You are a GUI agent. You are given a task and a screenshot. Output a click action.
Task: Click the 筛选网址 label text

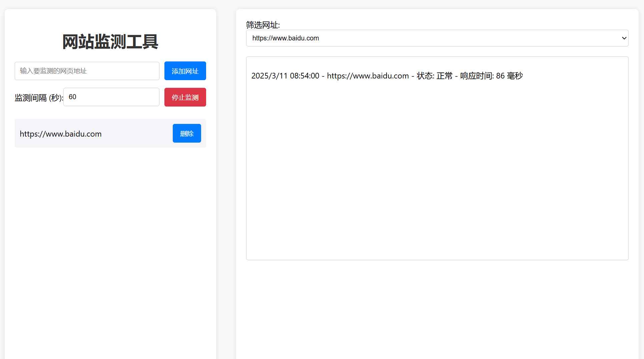click(263, 25)
